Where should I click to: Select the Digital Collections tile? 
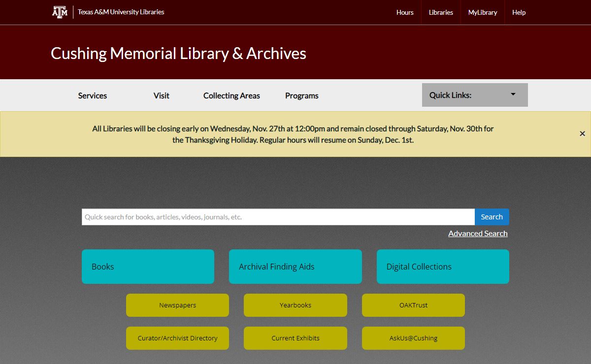[x=443, y=267]
